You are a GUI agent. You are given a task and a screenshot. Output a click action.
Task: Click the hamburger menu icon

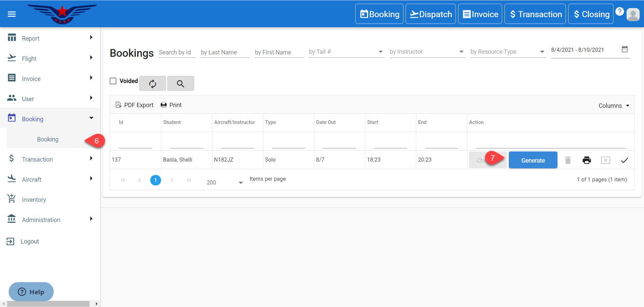click(x=12, y=14)
